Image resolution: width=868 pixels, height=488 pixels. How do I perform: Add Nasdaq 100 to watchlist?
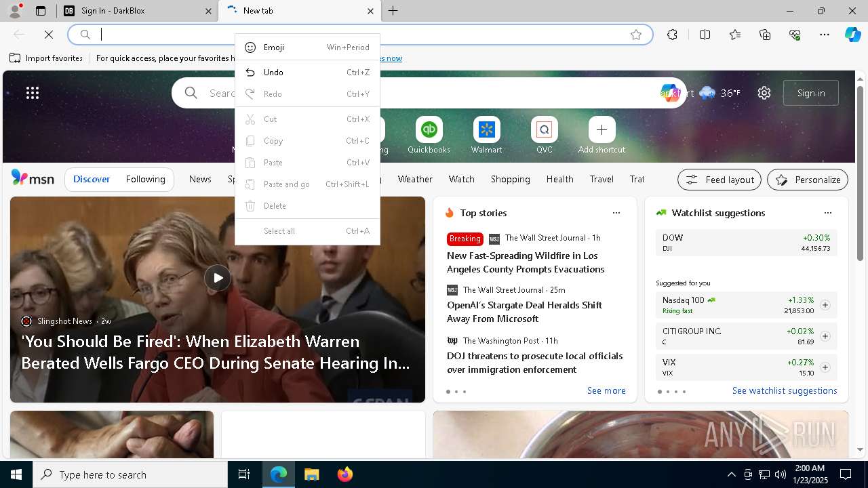pyautogui.click(x=825, y=305)
